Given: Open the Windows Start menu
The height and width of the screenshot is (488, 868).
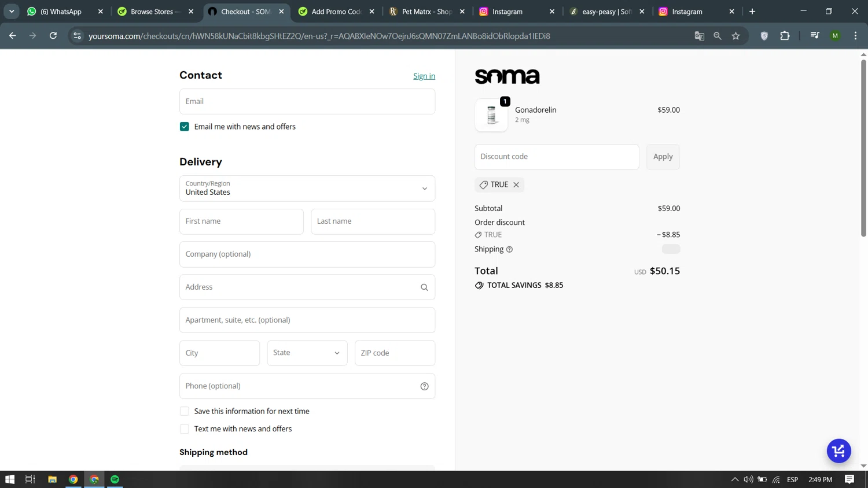Looking at the screenshot, I should pos(10,479).
